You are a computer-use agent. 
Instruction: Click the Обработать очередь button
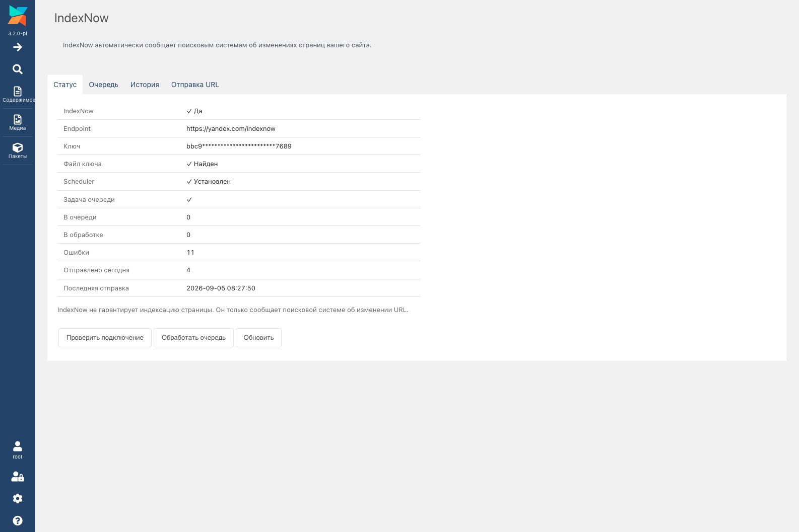point(193,338)
